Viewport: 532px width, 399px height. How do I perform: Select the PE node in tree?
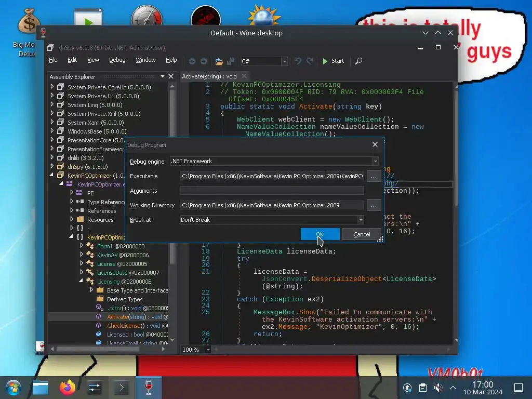click(90, 193)
